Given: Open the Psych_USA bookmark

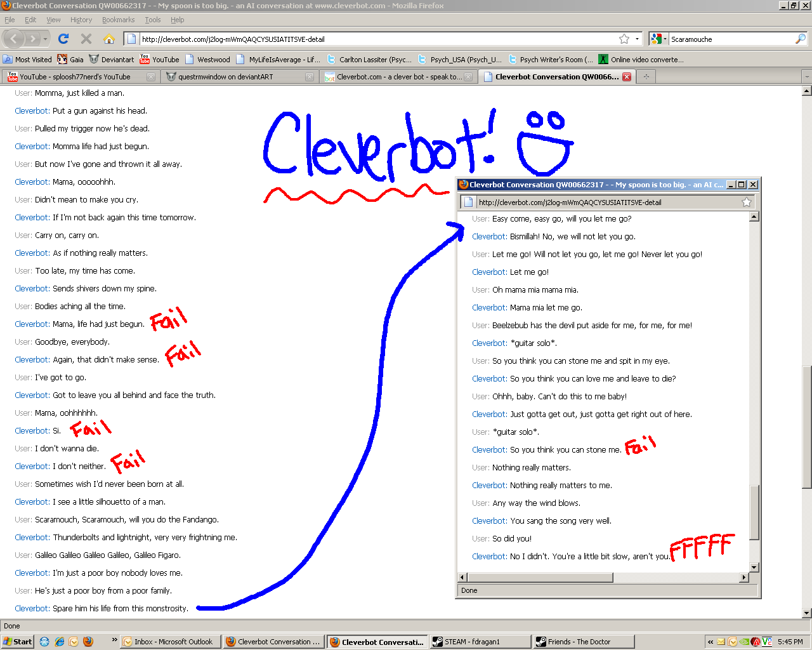Looking at the screenshot, I should pyautogui.click(x=460, y=59).
